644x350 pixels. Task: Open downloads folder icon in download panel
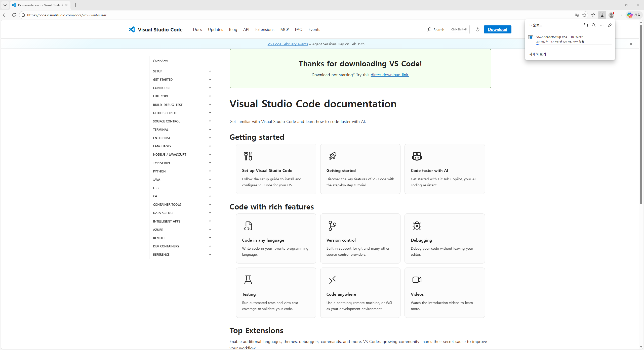[x=585, y=25]
